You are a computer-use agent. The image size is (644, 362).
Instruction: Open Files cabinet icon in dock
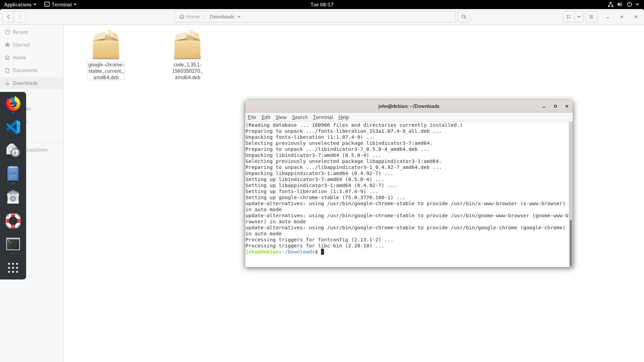tap(13, 174)
